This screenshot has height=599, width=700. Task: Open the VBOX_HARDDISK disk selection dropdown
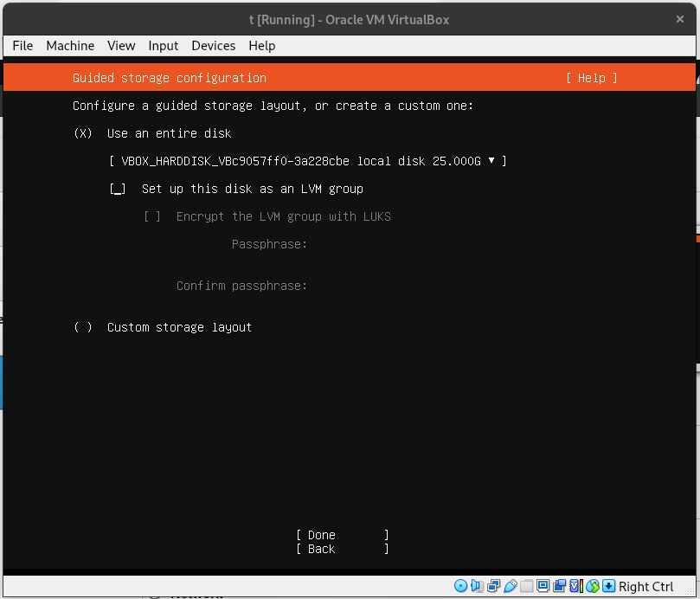(x=305, y=161)
